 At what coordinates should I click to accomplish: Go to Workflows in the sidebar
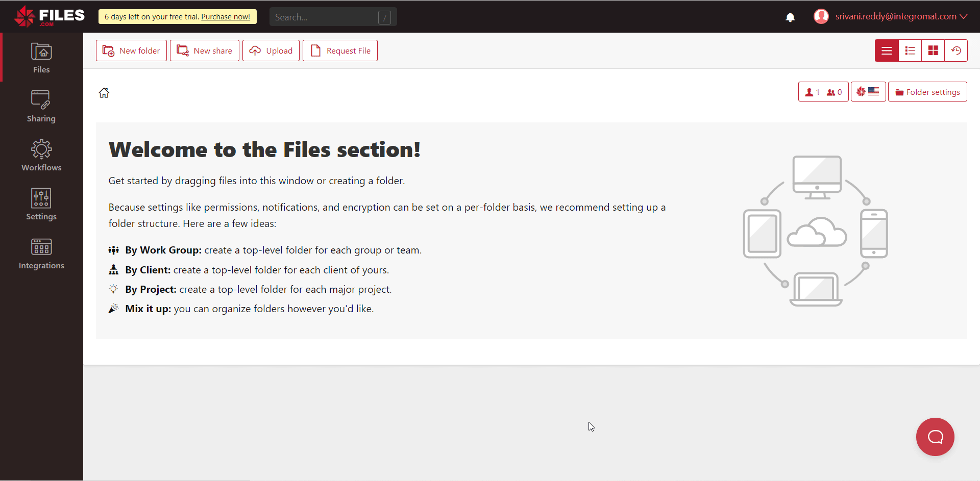(x=41, y=156)
